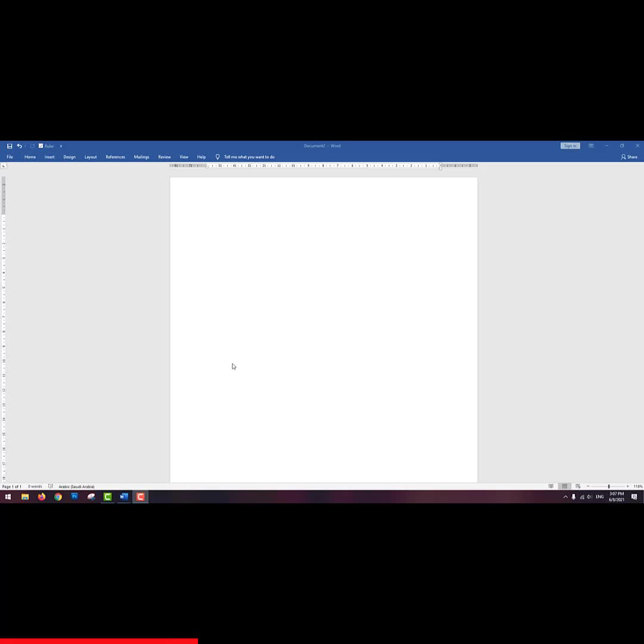Open Photoshop from taskbar
This screenshot has width=644, height=644.
[x=75, y=497]
